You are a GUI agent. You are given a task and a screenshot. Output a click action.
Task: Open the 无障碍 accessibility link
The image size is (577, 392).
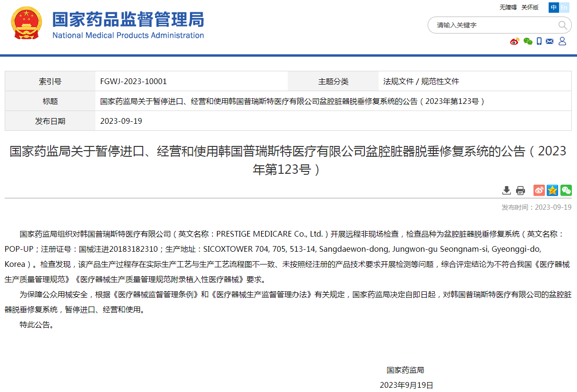click(x=508, y=8)
